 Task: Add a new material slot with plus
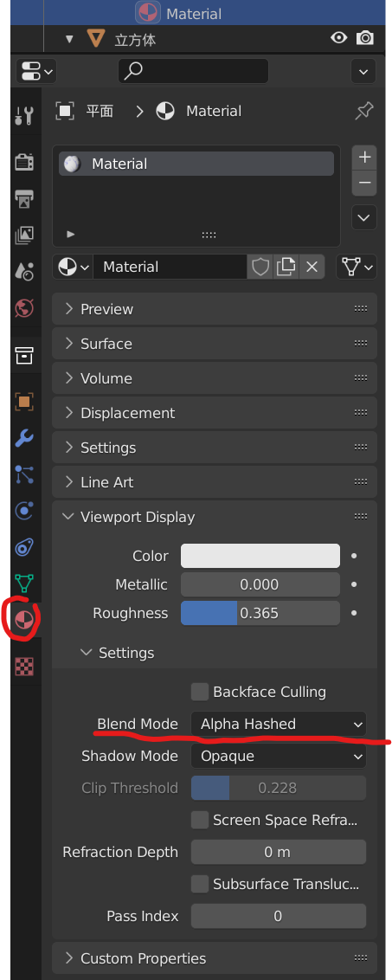363,157
